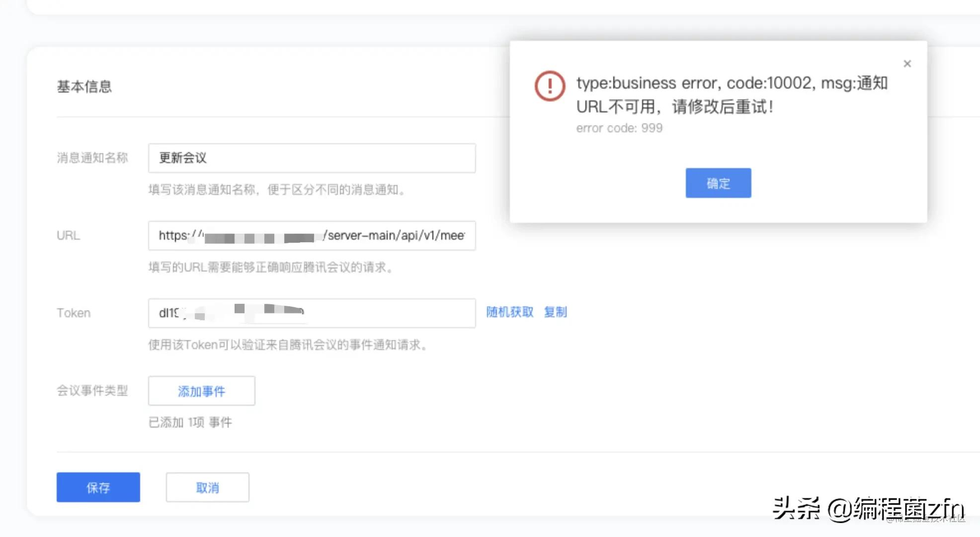This screenshot has height=537, width=980.
Task: Save the notification with 保存 button
Action: (98, 487)
